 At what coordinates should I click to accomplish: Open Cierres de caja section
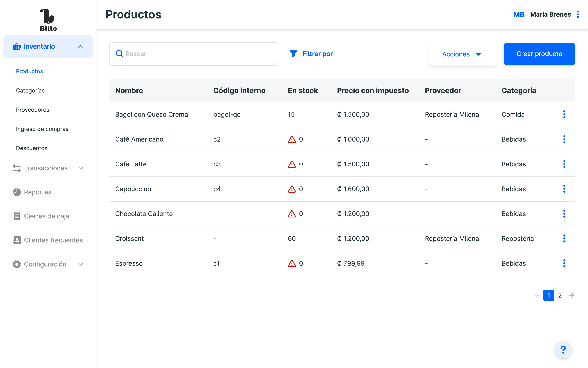46,216
